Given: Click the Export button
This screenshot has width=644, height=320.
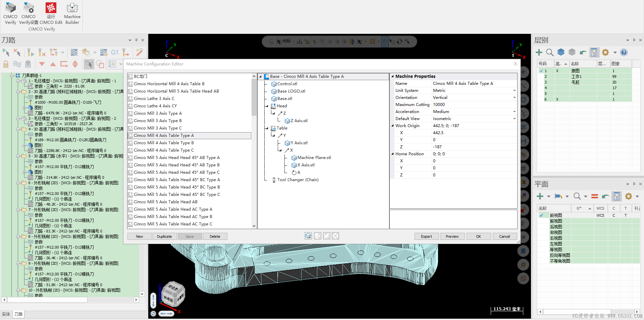Looking at the screenshot, I should click(x=427, y=236).
